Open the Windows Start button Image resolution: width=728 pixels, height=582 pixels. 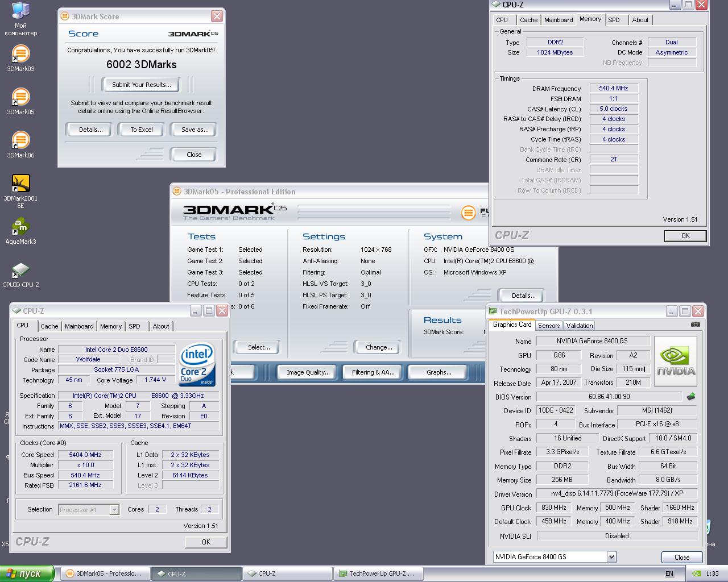click(27, 573)
